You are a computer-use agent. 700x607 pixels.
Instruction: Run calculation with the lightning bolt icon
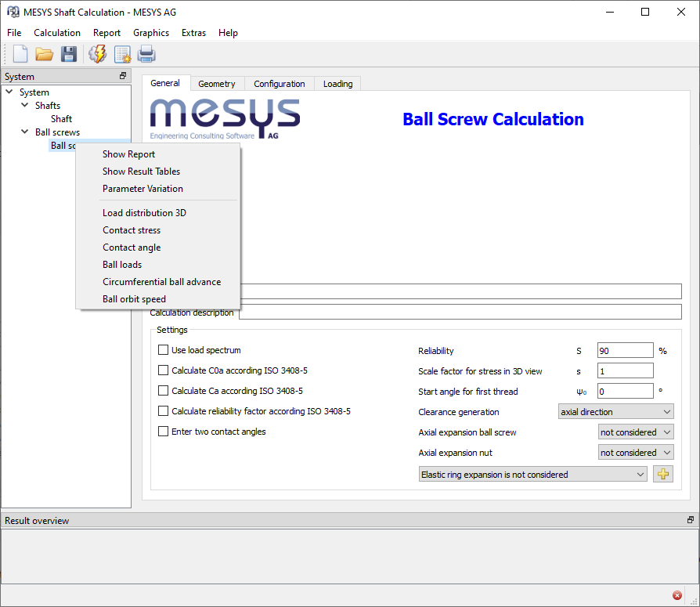(x=97, y=54)
